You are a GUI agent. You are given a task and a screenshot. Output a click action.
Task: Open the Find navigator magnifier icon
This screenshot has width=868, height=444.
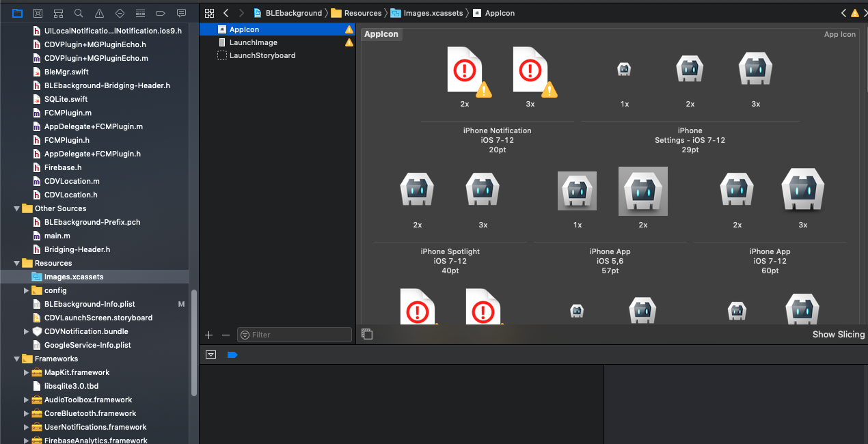tap(79, 13)
